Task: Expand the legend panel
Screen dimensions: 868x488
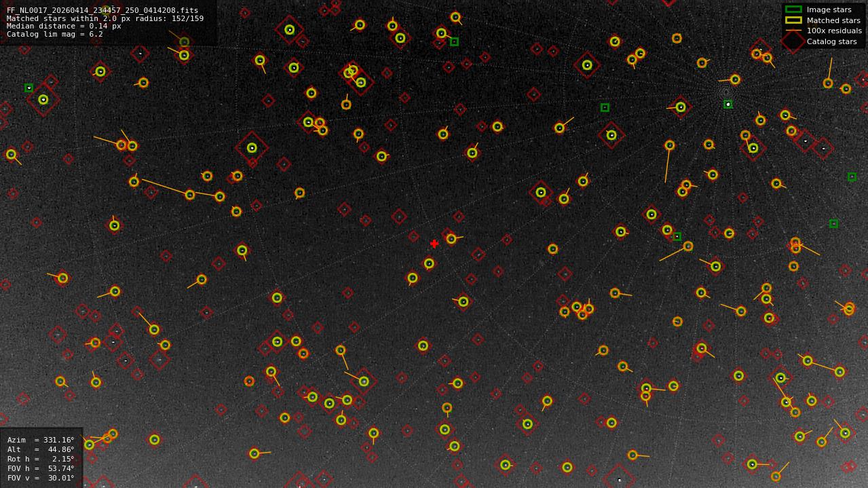Action: coord(821,26)
